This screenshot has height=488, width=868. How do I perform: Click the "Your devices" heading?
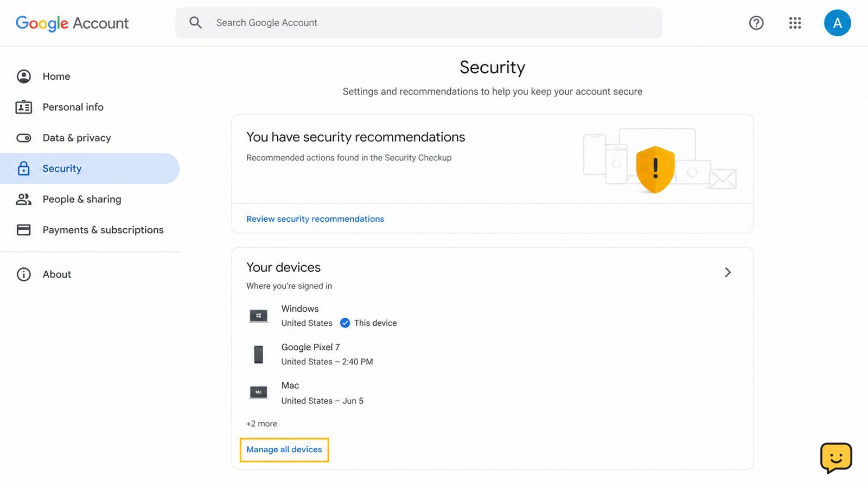tap(283, 267)
